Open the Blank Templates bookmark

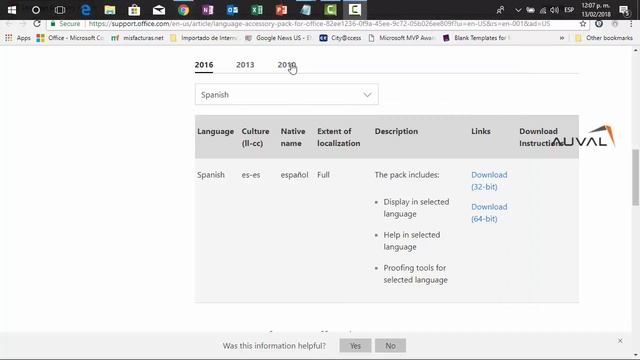477,38
